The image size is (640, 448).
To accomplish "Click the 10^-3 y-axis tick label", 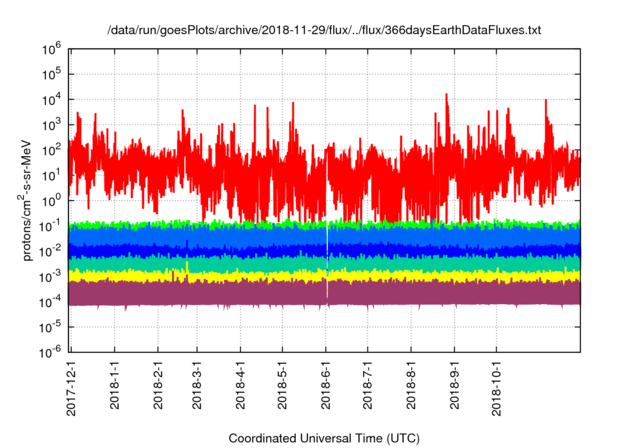I will (50, 277).
